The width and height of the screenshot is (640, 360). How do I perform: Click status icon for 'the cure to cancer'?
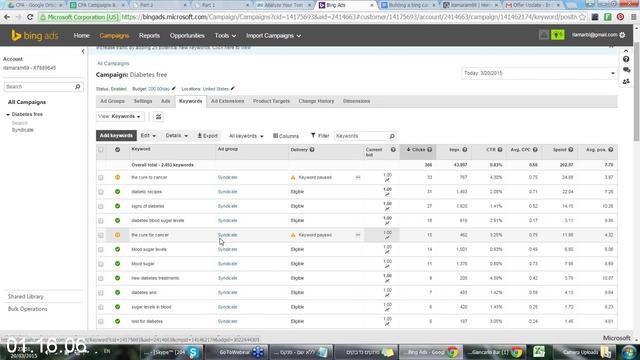tap(118, 177)
